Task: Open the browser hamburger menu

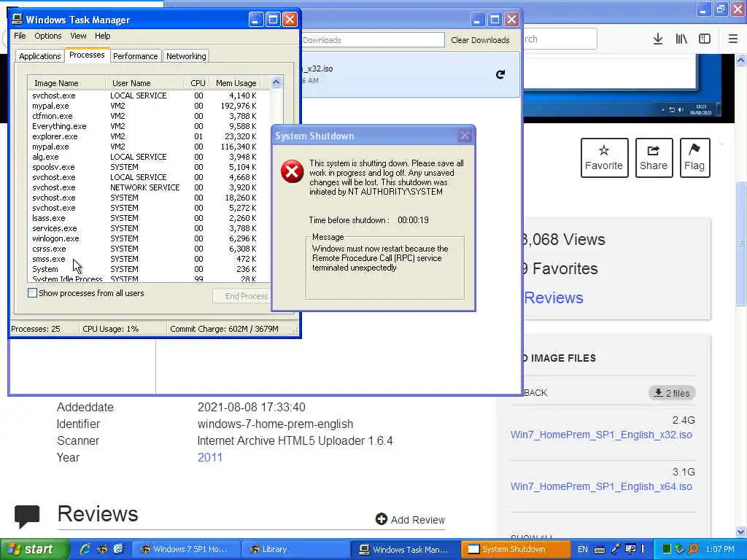Action: (732, 39)
